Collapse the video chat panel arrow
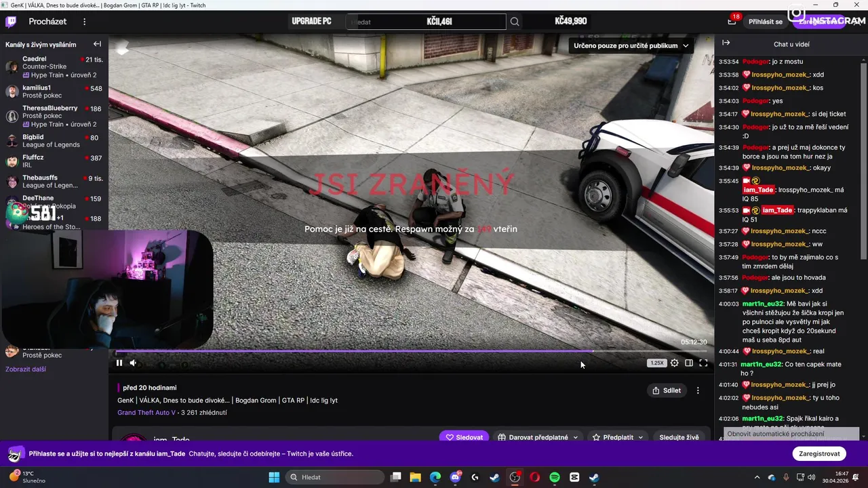The height and width of the screenshot is (488, 868). coord(726,43)
